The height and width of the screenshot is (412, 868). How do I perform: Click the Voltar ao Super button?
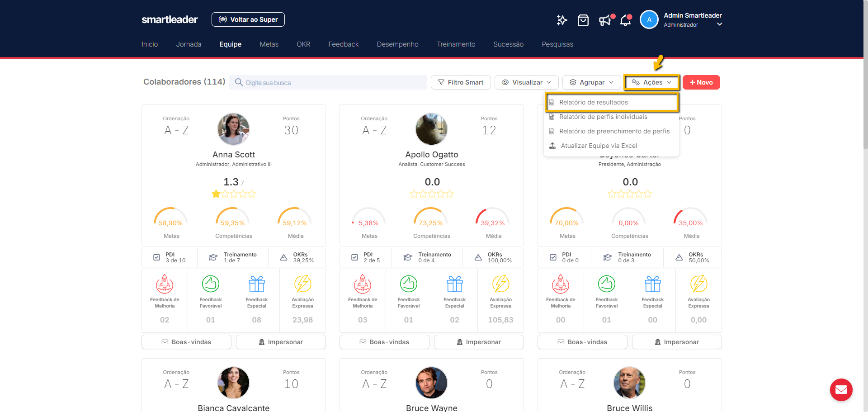248,19
